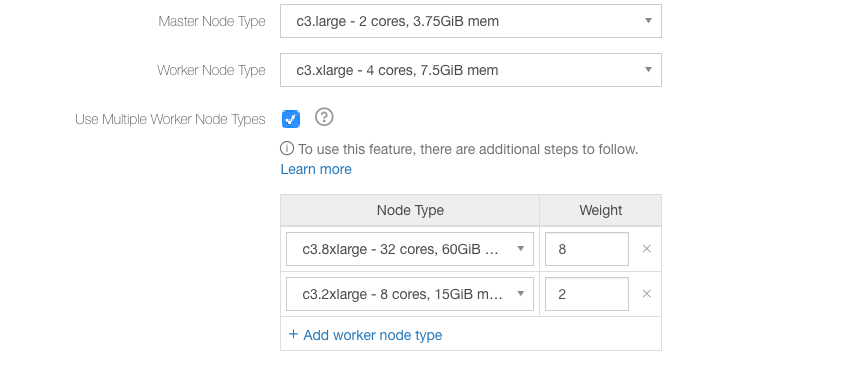This screenshot has width=857, height=378.
Task: Click the info icon beside feature note
Action: click(x=287, y=149)
